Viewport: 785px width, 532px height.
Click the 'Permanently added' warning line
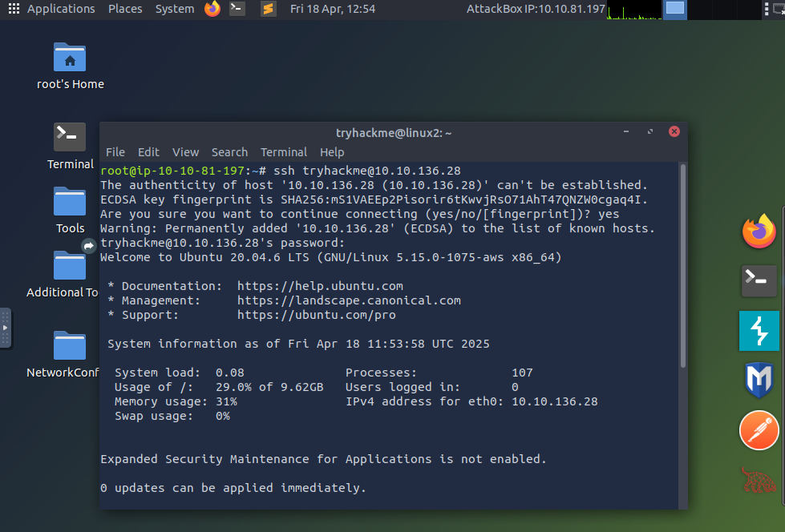click(378, 228)
